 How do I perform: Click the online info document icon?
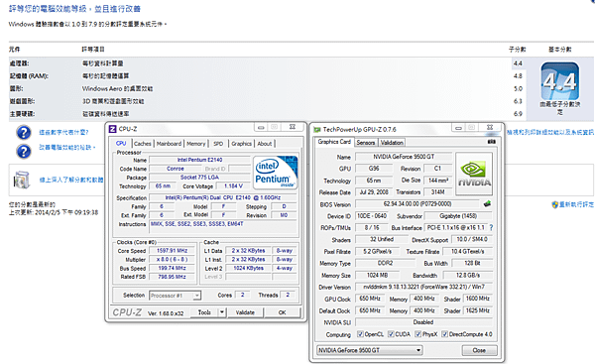21,180
